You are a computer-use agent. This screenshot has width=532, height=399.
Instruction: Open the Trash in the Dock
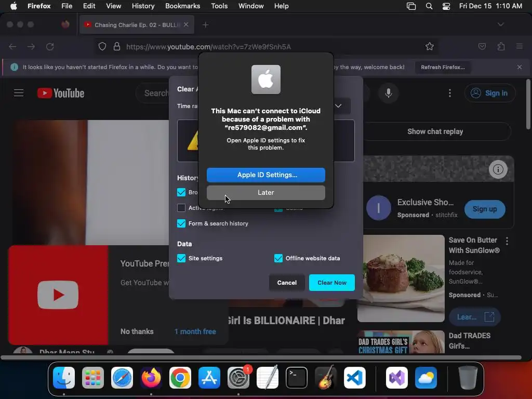(x=468, y=378)
